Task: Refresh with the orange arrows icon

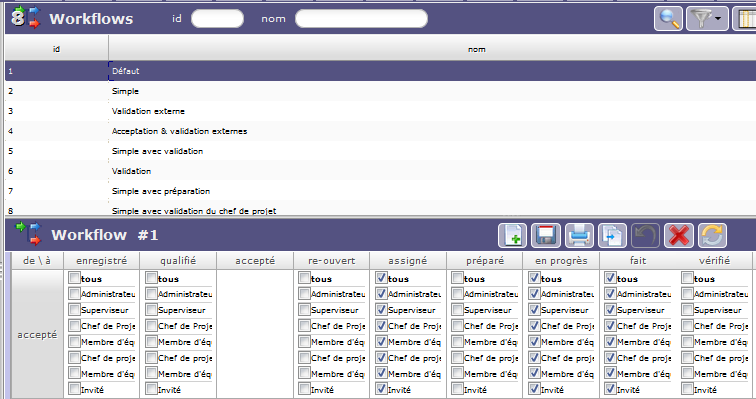Action: (x=712, y=236)
